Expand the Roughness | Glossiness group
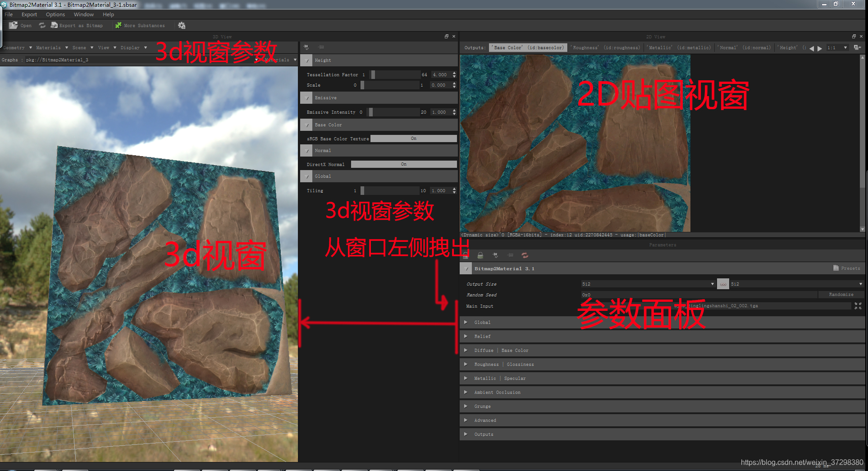This screenshot has height=471, width=868. (x=466, y=364)
